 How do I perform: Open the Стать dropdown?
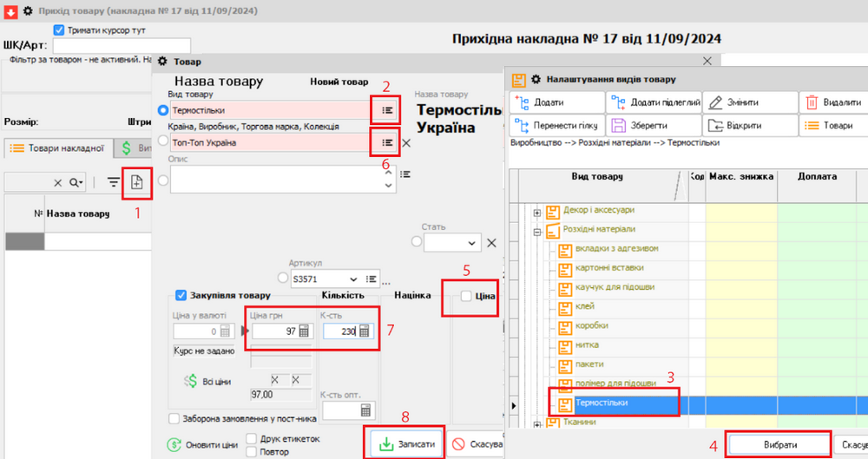click(473, 243)
